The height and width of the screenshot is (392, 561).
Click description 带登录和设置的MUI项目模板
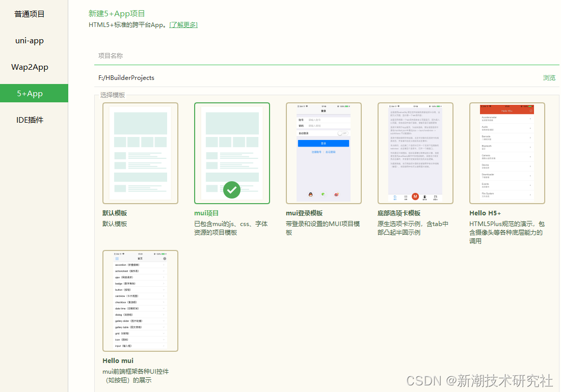[x=323, y=228]
